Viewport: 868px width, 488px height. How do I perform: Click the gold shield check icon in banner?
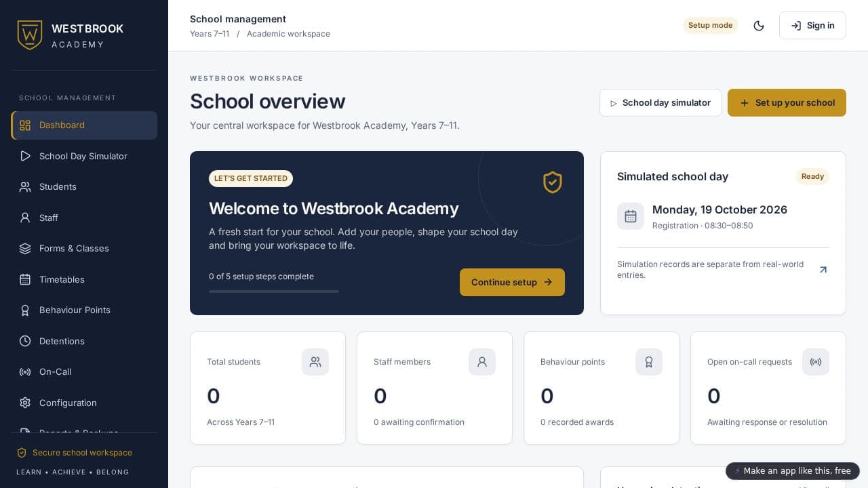click(x=553, y=182)
